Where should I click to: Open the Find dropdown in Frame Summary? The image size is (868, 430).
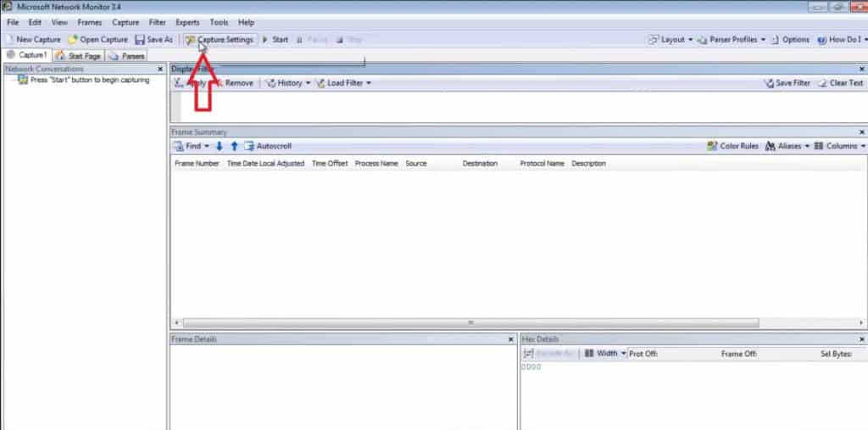tap(191, 146)
